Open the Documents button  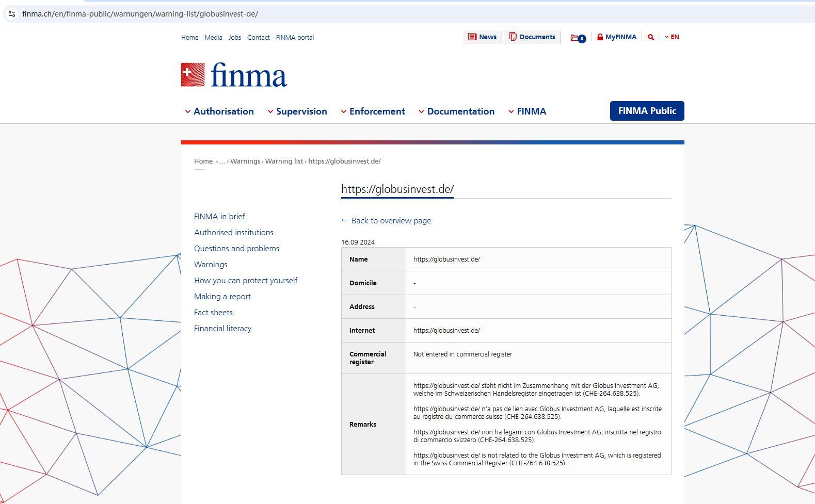(532, 37)
